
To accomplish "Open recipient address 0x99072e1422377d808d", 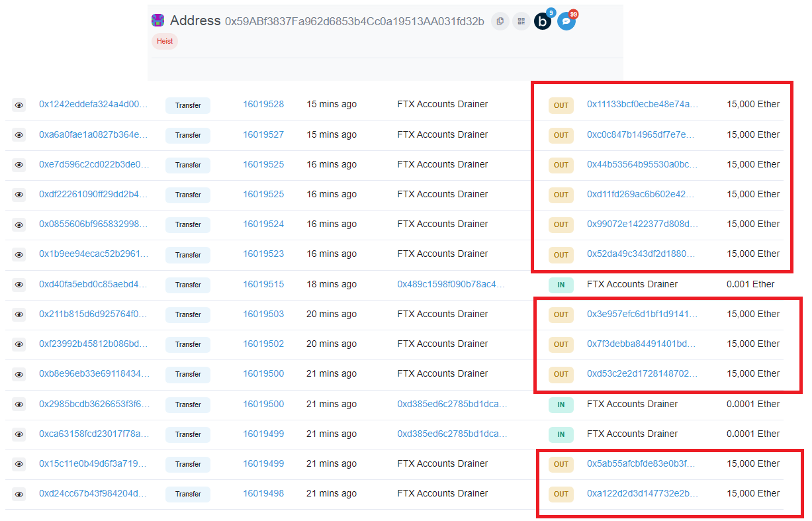I will [x=643, y=224].
